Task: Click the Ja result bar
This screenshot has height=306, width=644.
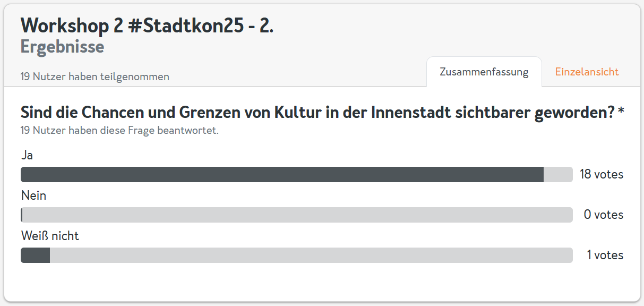Action: click(297, 175)
